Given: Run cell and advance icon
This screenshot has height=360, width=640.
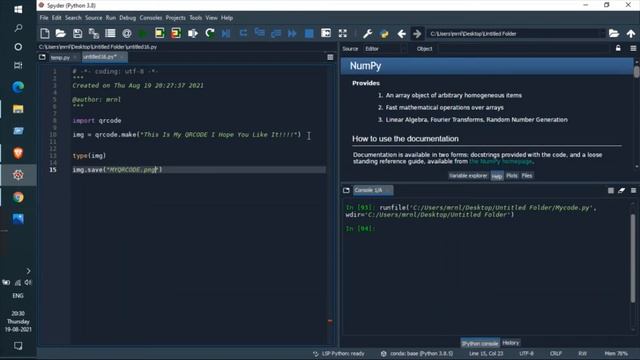Looking at the screenshot, I should point(176,33).
